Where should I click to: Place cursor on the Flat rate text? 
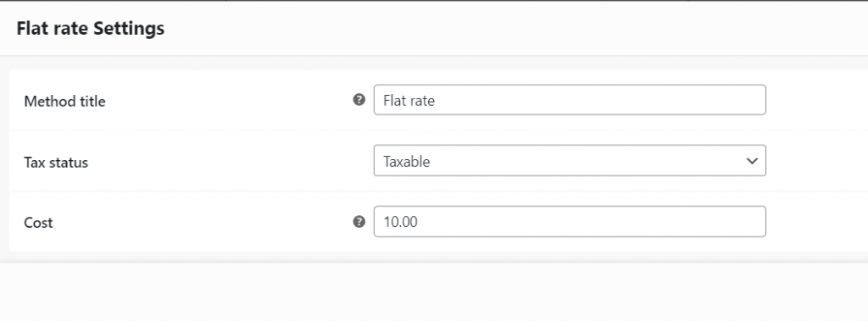click(409, 101)
